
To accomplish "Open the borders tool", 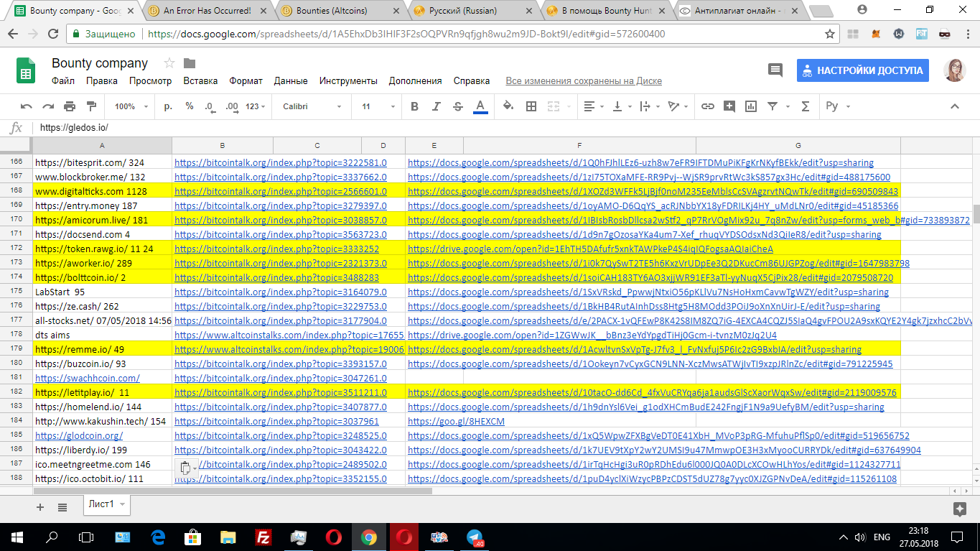I will [x=531, y=106].
